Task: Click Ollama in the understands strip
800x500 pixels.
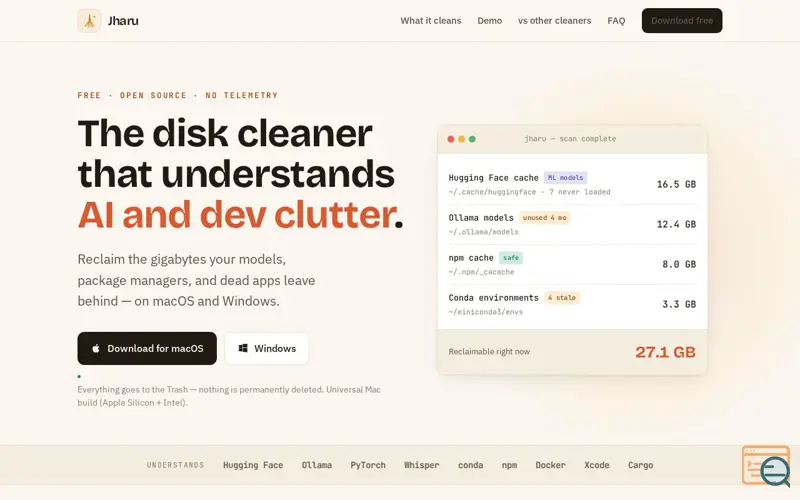Action: (316, 465)
